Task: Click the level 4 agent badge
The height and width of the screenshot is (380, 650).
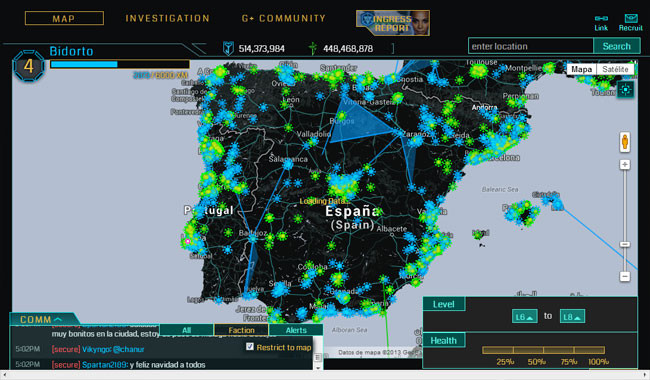Action: click(x=28, y=66)
